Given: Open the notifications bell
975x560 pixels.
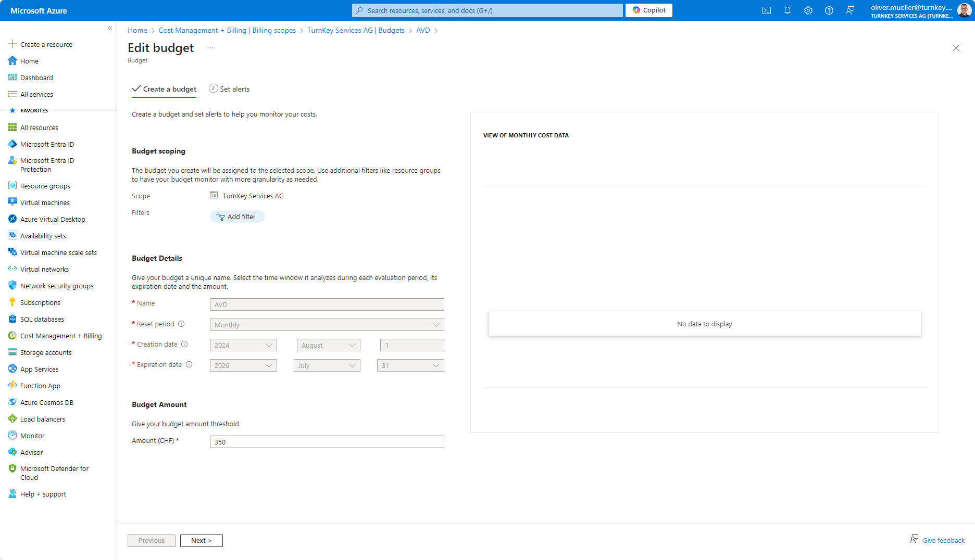Looking at the screenshot, I should tap(787, 10).
